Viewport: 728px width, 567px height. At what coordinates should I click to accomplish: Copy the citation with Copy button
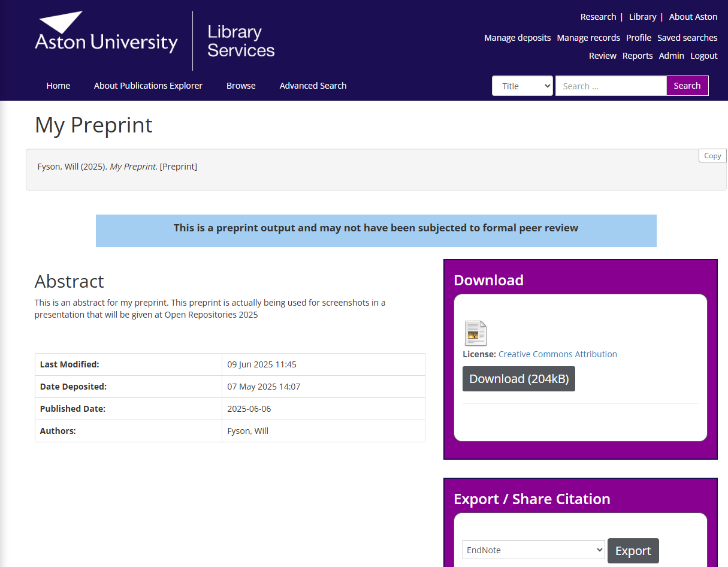tap(712, 156)
